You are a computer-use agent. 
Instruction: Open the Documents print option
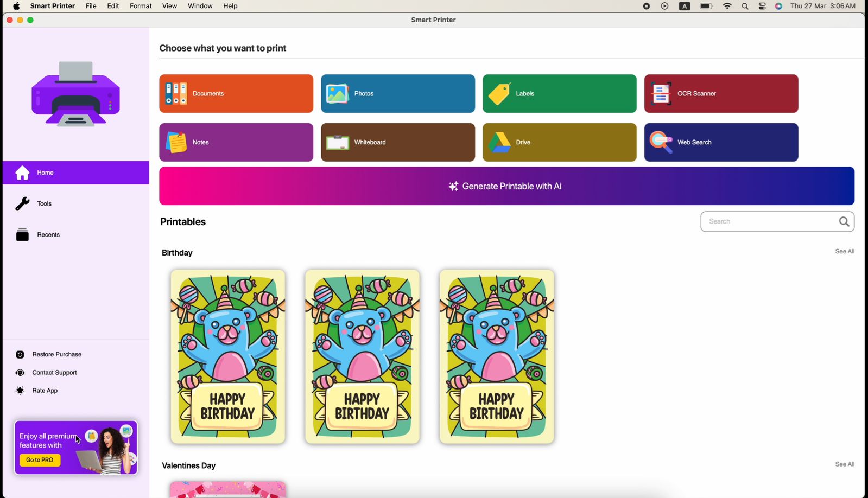pyautogui.click(x=236, y=94)
